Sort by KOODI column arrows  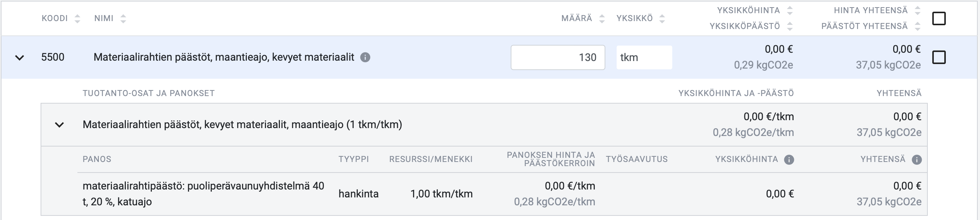click(77, 19)
